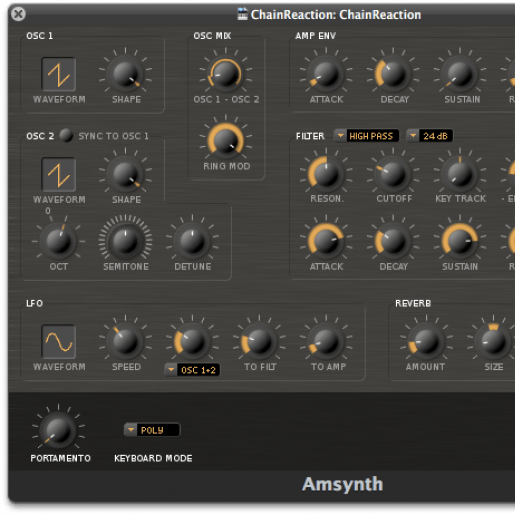The width and height of the screenshot is (515, 515).
Task: Click the filter envelope Decay knob
Action: coord(393,241)
